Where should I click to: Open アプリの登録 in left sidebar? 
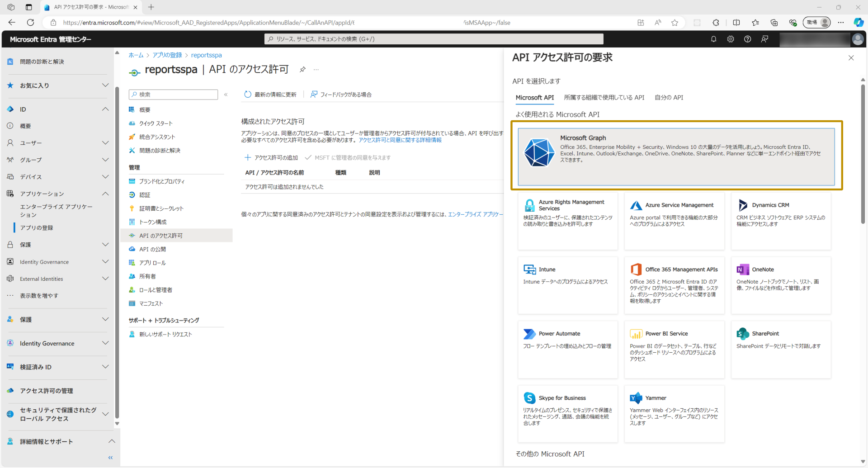(36, 228)
